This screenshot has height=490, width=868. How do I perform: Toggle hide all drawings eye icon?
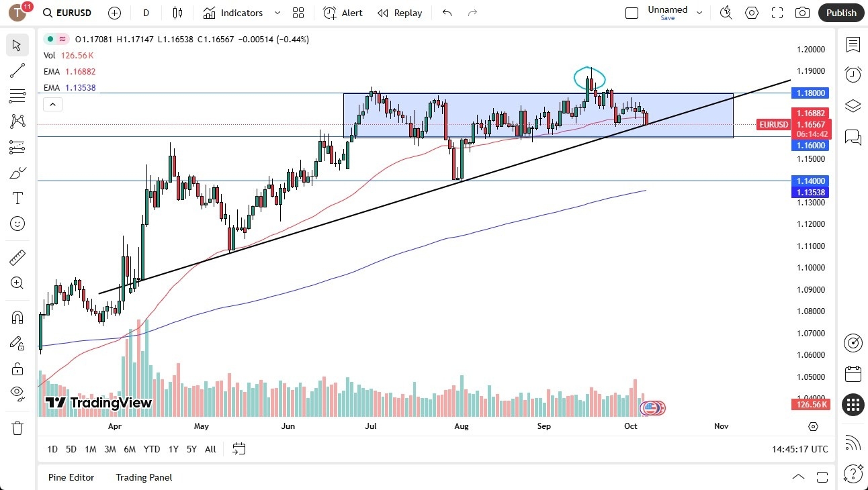[17, 393]
